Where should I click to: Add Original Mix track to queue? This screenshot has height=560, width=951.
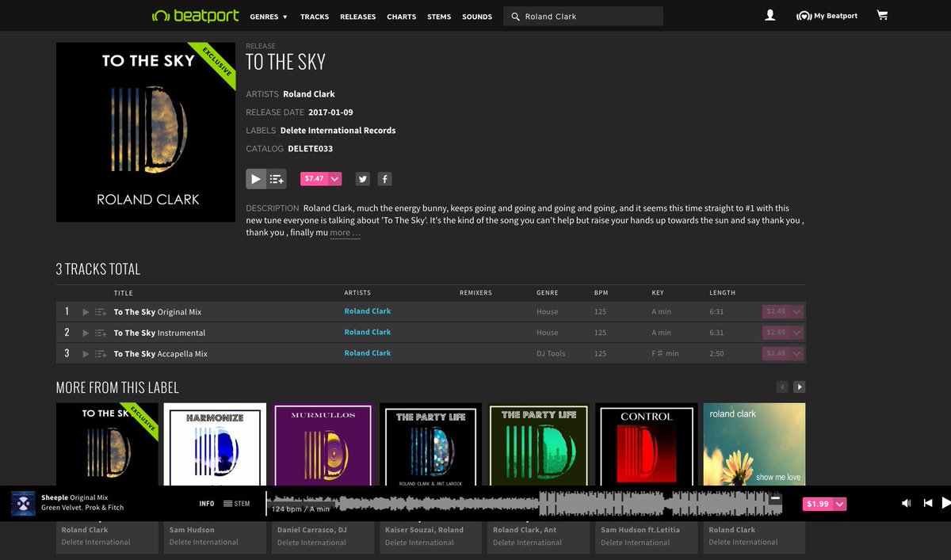click(x=101, y=312)
